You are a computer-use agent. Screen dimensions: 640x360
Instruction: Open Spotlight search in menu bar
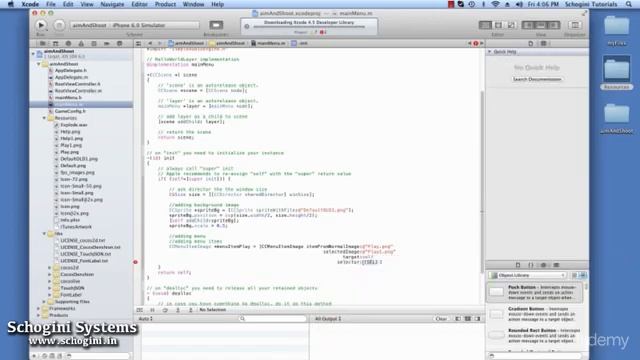click(629, 4)
